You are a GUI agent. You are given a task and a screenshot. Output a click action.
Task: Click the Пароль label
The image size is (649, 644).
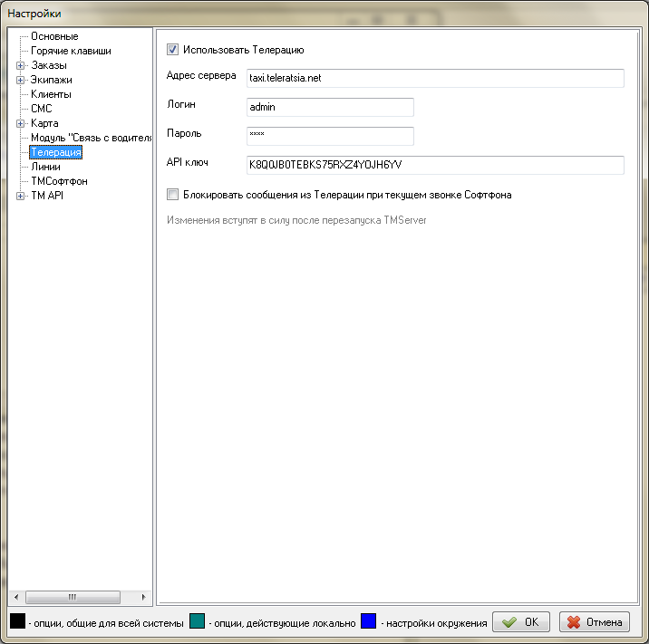pyautogui.click(x=184, y=133)
